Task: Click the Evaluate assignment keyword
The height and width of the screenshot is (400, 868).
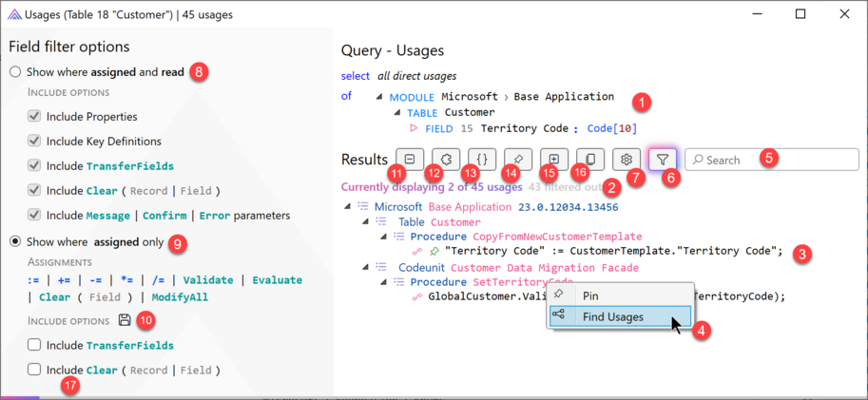Action: point(278,280)
